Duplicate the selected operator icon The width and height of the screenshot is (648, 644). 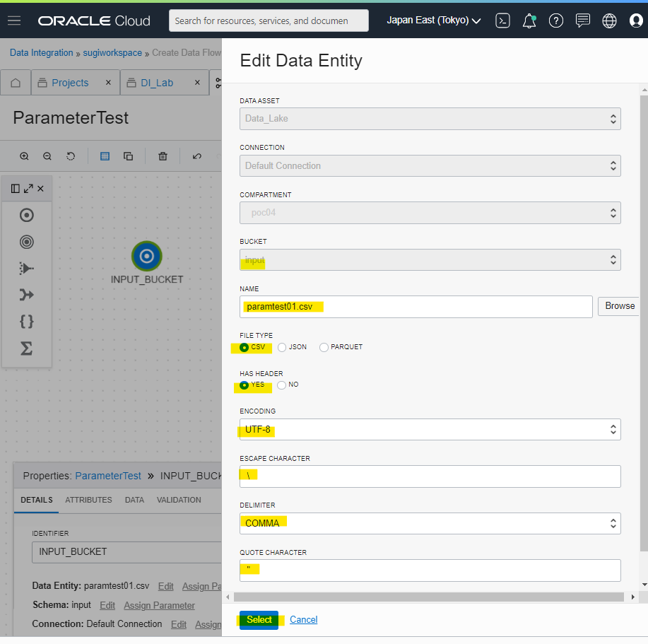(x=128, y=156)
